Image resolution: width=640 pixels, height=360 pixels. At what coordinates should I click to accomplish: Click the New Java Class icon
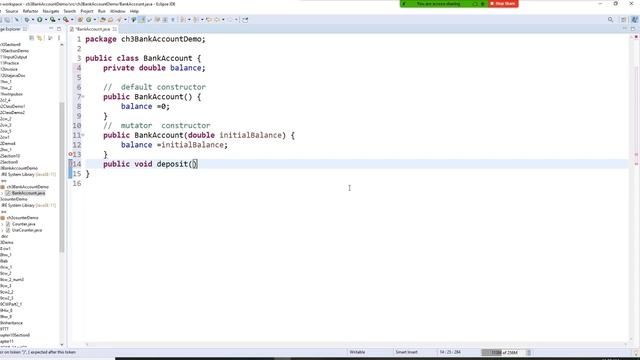89,20
